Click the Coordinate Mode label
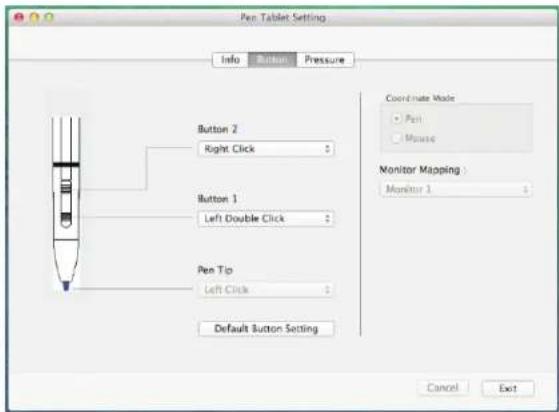The height and width of the screenshot is (412, 559). click(x=420, y=98)
